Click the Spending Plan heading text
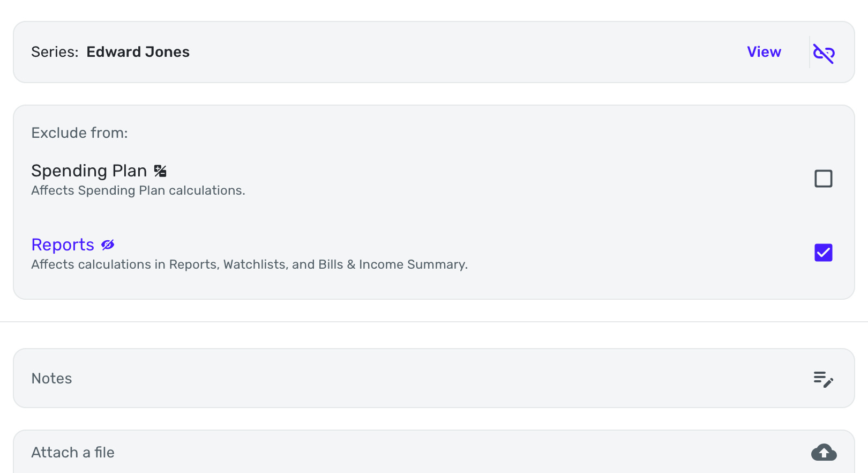This screenshot has height=473, width=868. click(89, 171)
